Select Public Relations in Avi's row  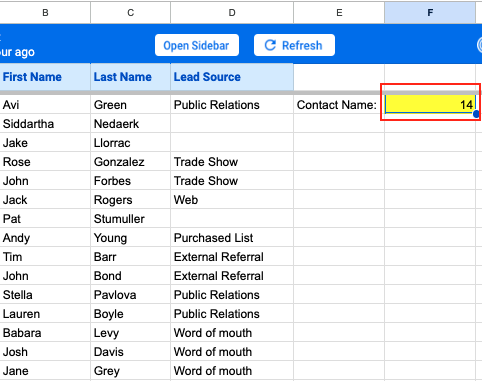click(x=232, y=105)
